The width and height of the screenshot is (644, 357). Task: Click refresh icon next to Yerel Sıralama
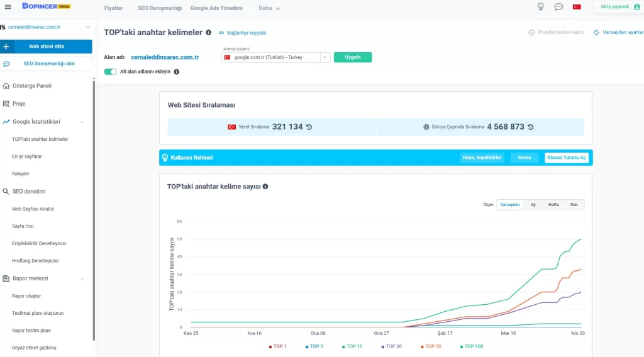pyautogui.click(x=309, y=127)
